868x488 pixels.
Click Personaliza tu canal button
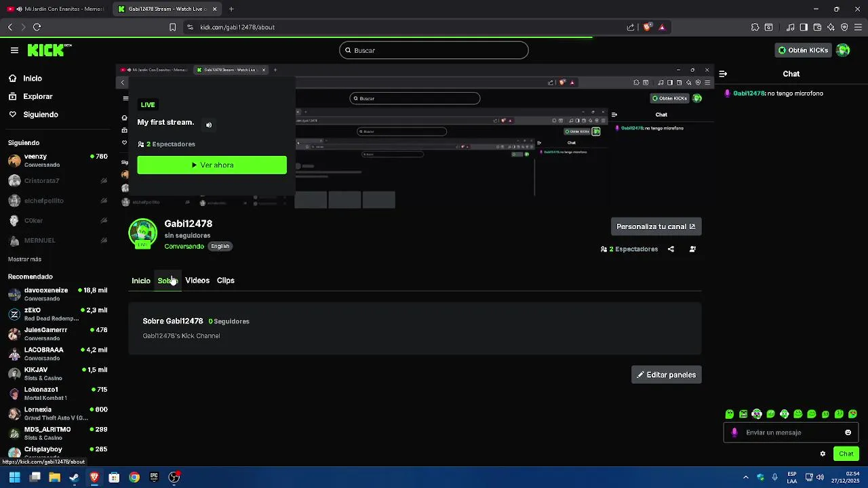coord(656,226)
